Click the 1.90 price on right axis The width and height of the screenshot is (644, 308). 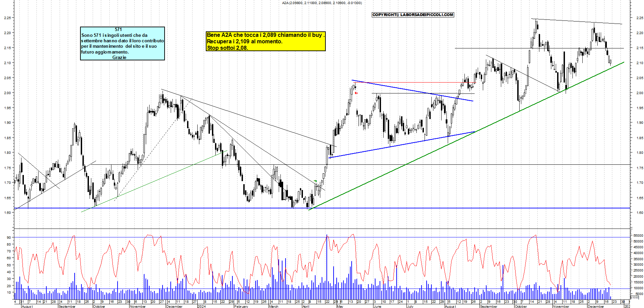point(640,122)
